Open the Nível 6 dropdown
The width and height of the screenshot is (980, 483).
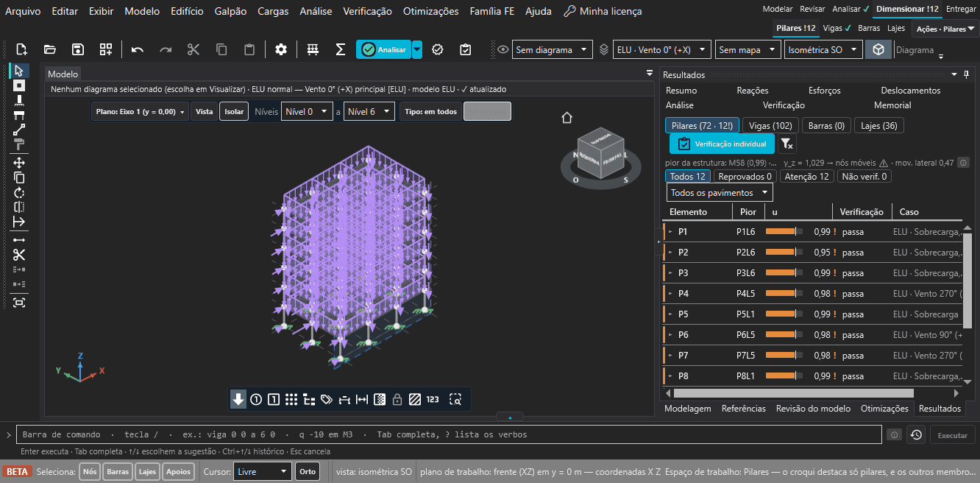[x=369, y=112]
